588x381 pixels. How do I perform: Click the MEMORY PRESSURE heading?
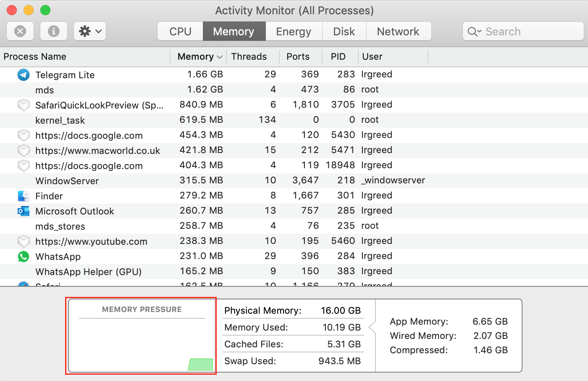pos(142,310)
